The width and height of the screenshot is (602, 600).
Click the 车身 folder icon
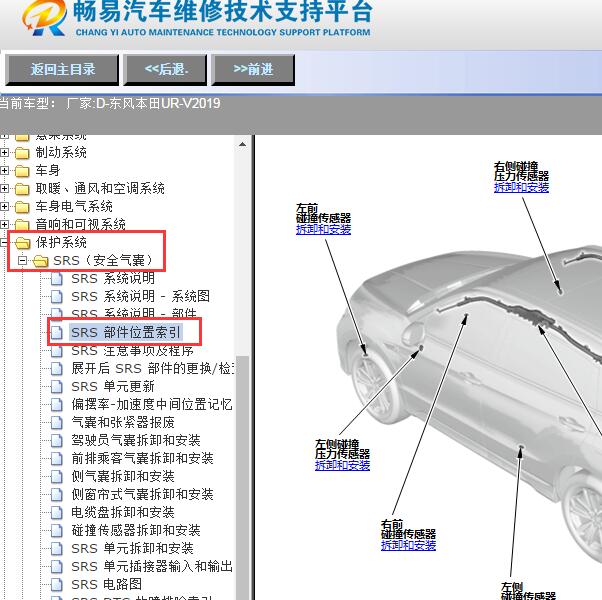22,171
